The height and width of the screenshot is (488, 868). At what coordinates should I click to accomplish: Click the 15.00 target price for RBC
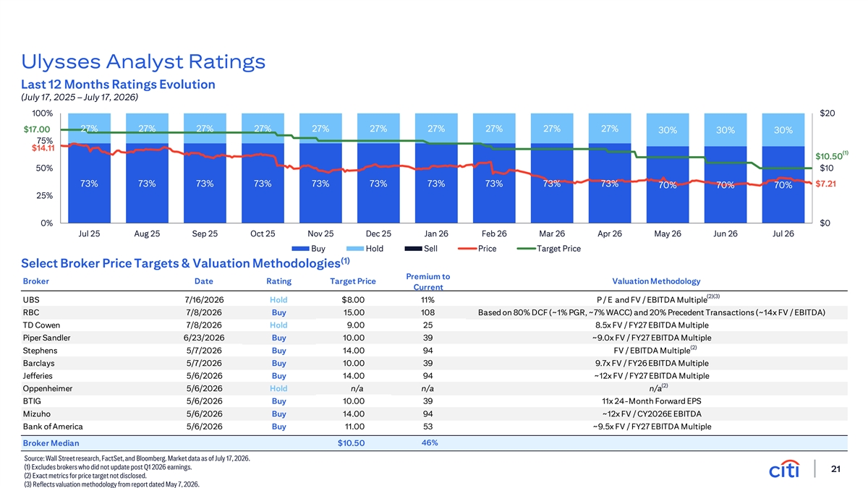pos(354,312)
